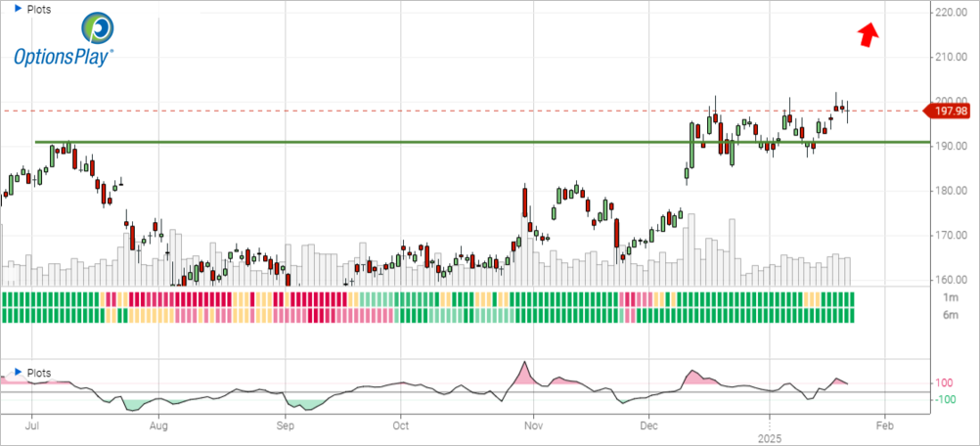The width and height of the screenshot is (980, 446).
Task: Click the 2025 year label
Action: (770, 438)
